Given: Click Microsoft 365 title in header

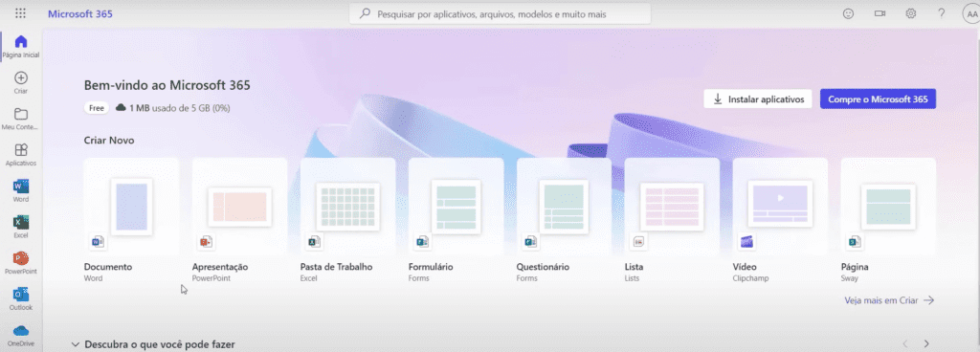Looking at the screenshot, I should pyautogui.click(x=80, y=13).
